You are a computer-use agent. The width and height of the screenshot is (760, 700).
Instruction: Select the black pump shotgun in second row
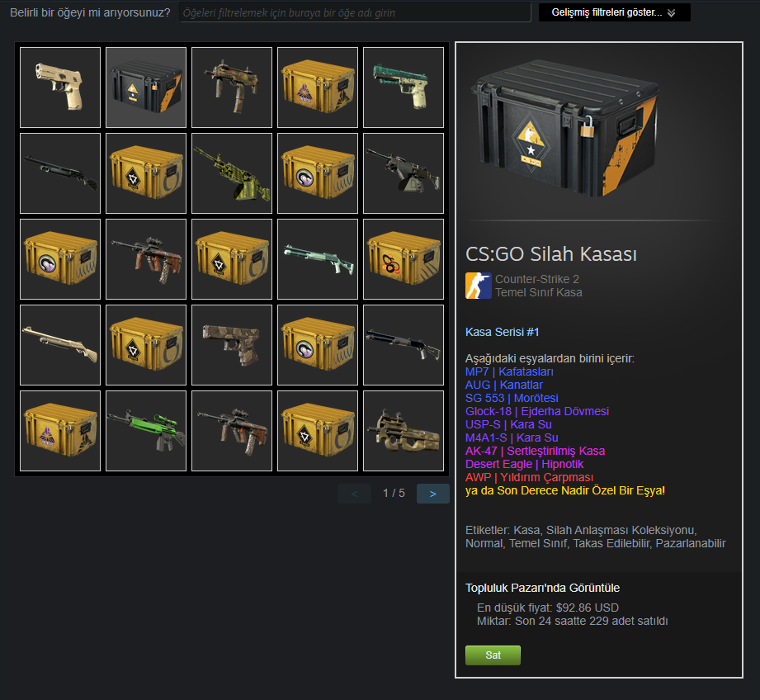(x=60, y=173)
